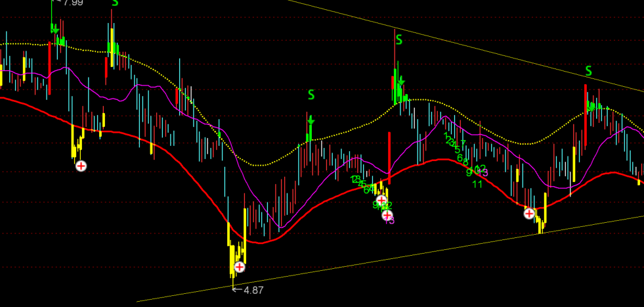This screenshot has height=307, width=644.
Task: Click the magenta 13 next to green 12 on right
Action: [484, 173]
